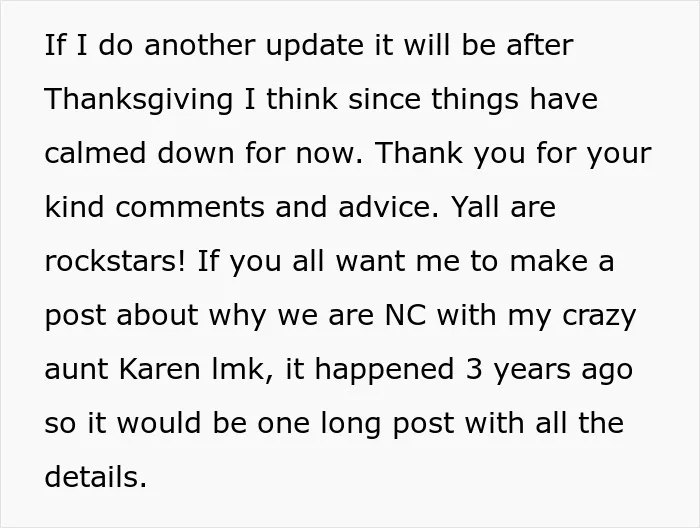Image resolution: width=700 pixels, height=528 pixels.
Task: Click the word "another" in first line
Action: point(200,45)
